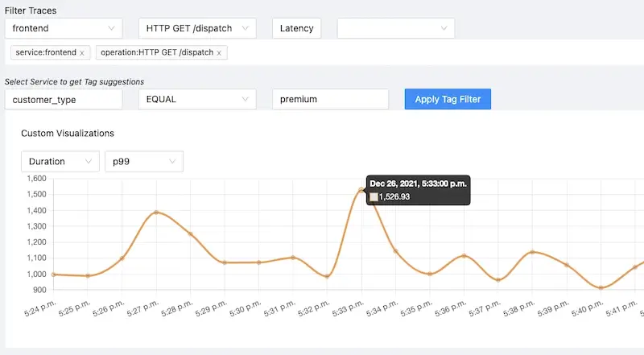Click the 5:38 p.m. chart data point
The height and width of the screenshot is (355, 644).
pyautogui.click(x=532, y=252)
